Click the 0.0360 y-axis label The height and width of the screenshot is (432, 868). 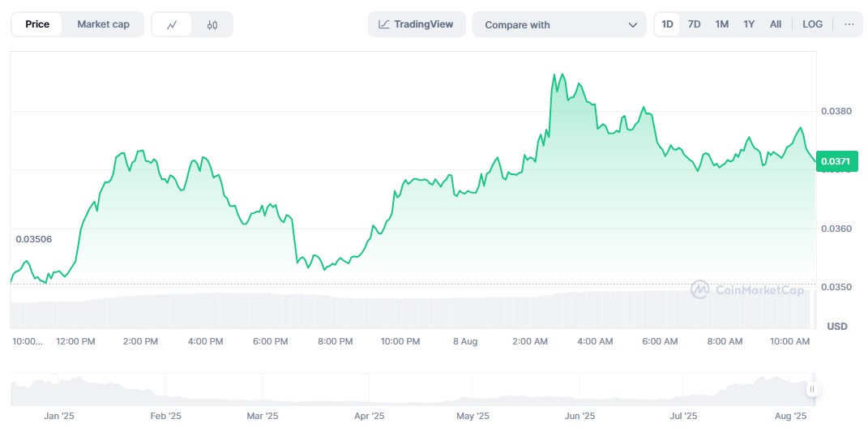(x=836, y=229)
